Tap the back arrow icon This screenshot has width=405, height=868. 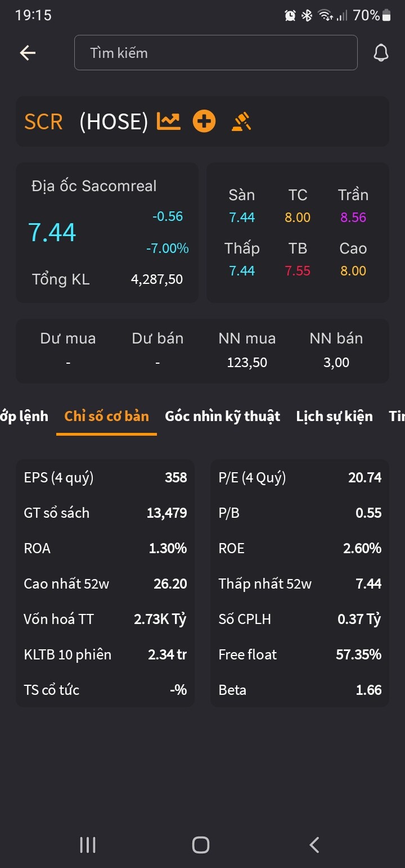28,53
